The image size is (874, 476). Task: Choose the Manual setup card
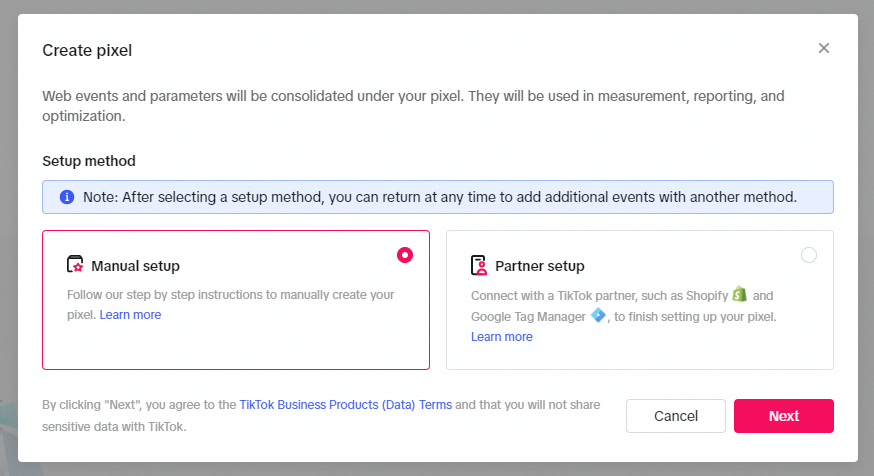click(236, 300)
